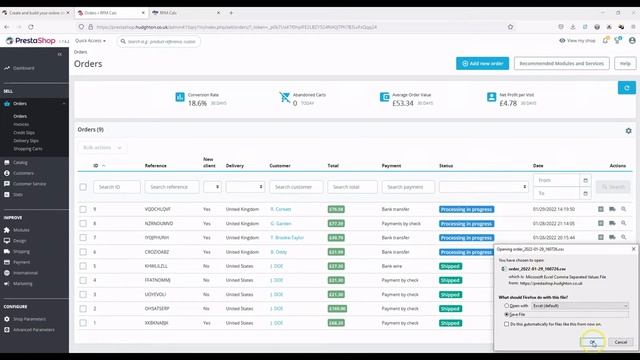Open the To date calendar picker
Screen dimensions: 640x360
585,193
